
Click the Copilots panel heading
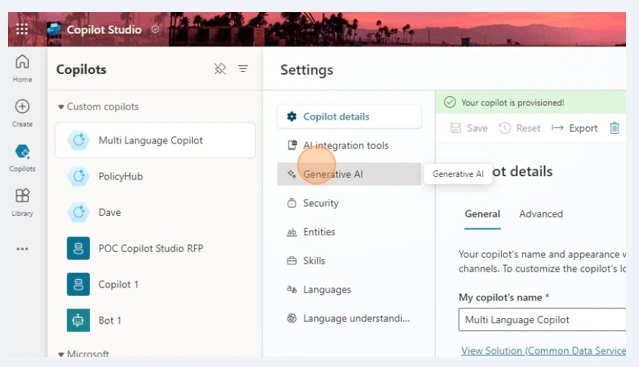click(81, 70)
